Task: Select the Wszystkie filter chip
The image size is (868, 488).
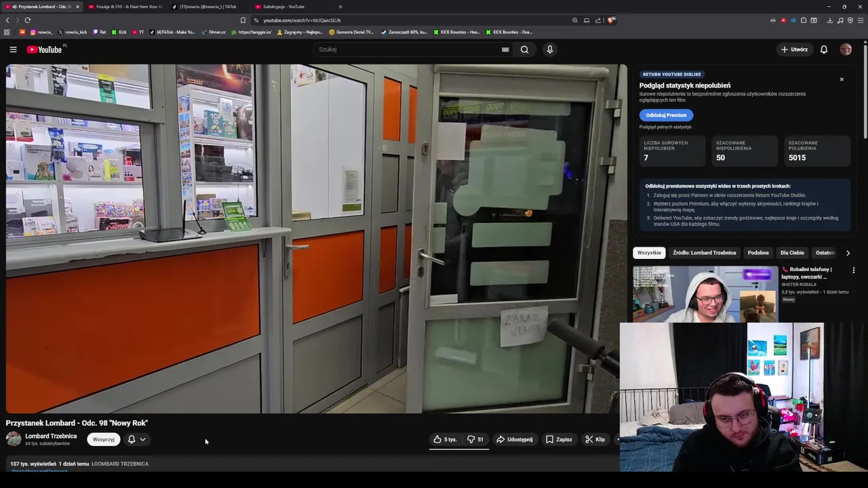Action: pyautogui.click(x=649, y=253)
